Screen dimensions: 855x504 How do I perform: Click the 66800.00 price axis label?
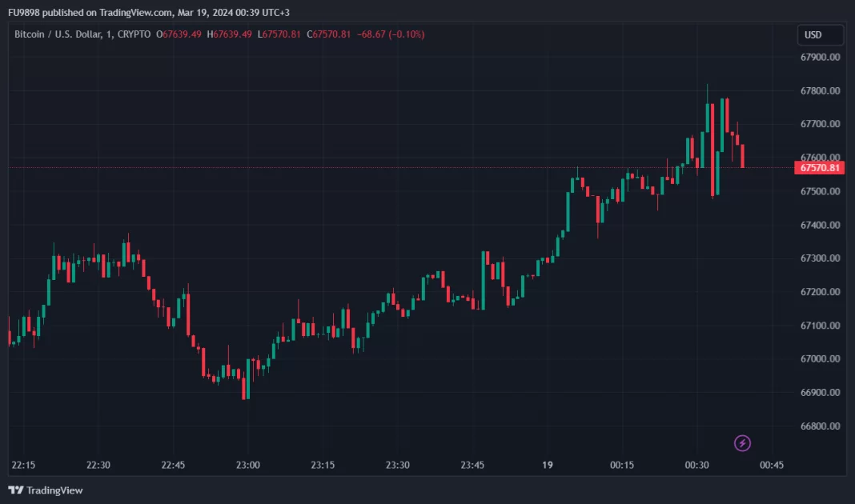point(820,426)
